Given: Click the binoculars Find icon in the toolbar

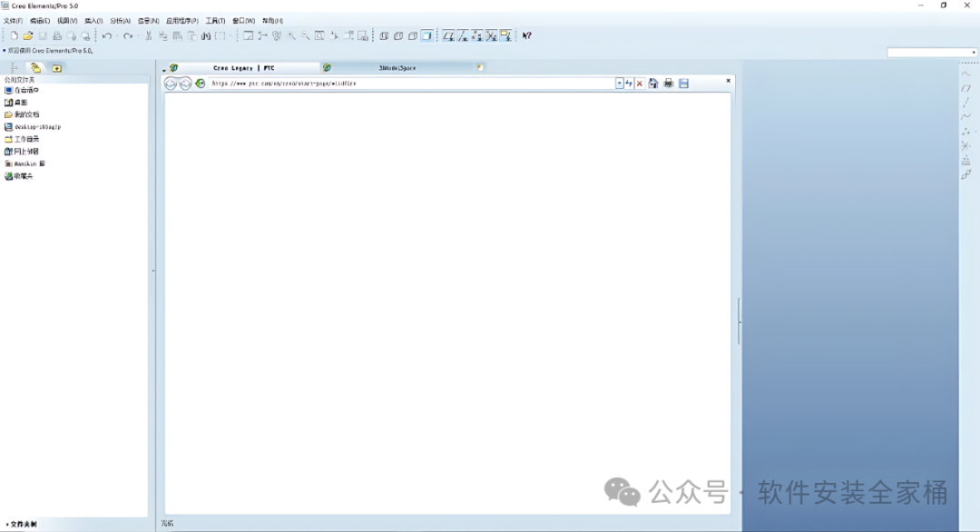Looking at the screenshot, I should pyautogui.click(x=206, y=35).
